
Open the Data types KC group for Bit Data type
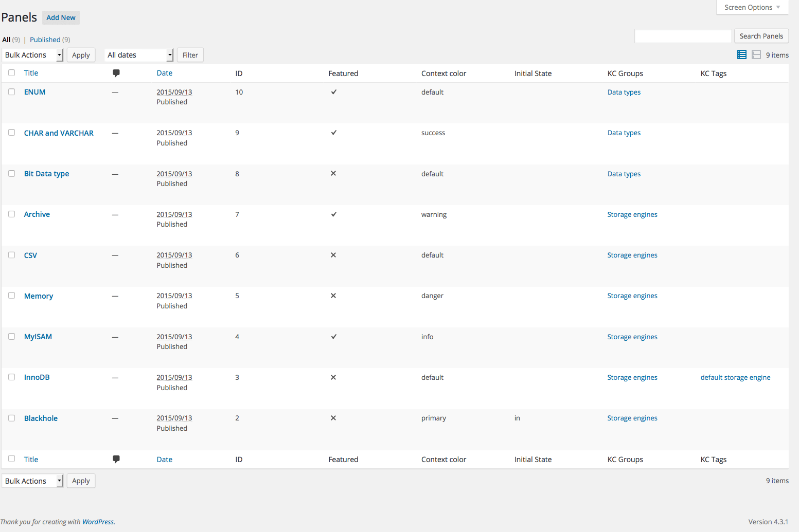pyautogui.click(x=624, y=174)
